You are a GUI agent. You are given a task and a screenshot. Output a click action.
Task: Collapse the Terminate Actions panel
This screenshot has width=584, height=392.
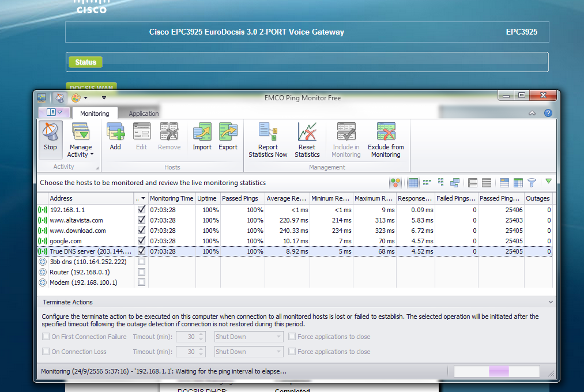(551, 302)
